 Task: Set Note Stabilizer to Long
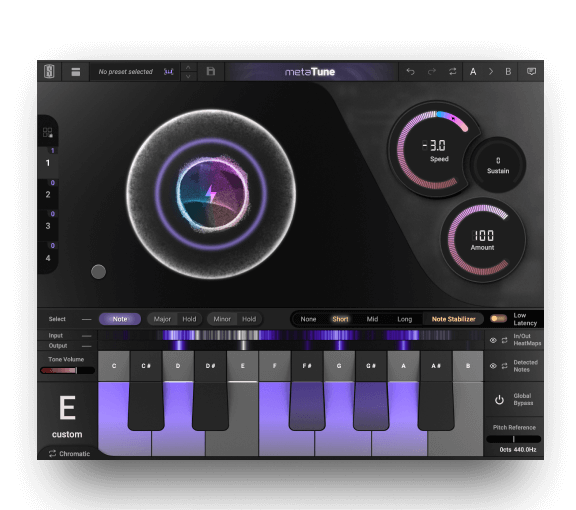click(x=404, y=319)
